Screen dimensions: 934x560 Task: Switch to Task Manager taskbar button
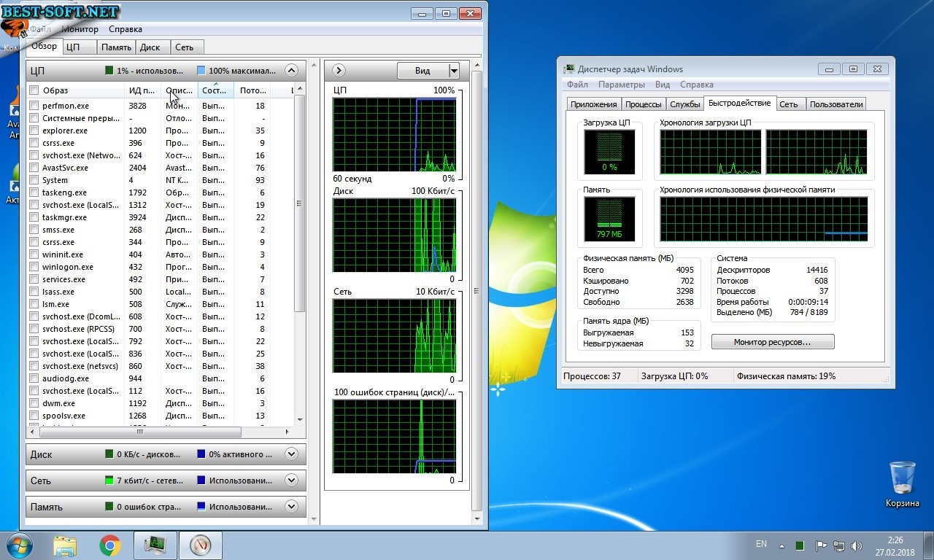[155, 545]
